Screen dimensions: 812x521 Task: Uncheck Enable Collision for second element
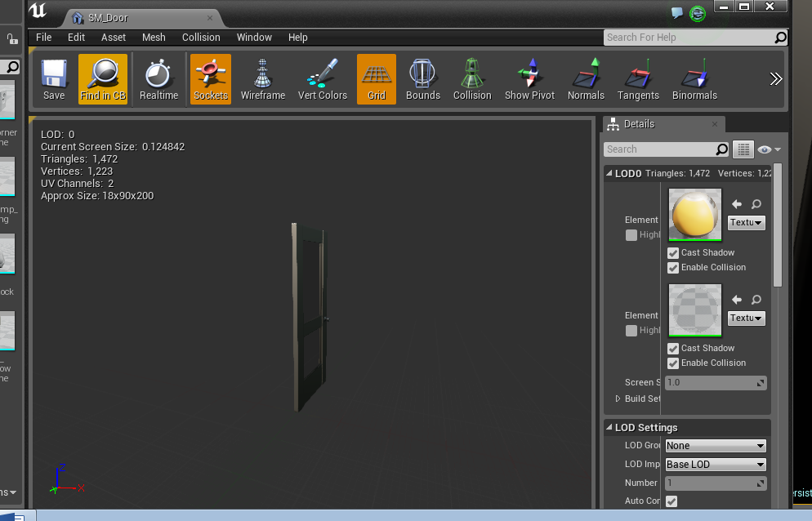pyautogui.click(x=672, y=363)
